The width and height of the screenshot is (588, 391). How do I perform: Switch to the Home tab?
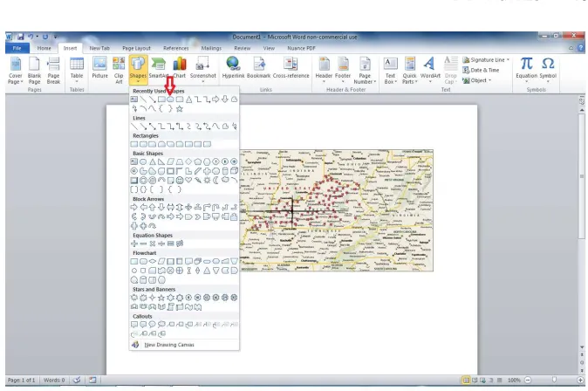tap(44, 48)
